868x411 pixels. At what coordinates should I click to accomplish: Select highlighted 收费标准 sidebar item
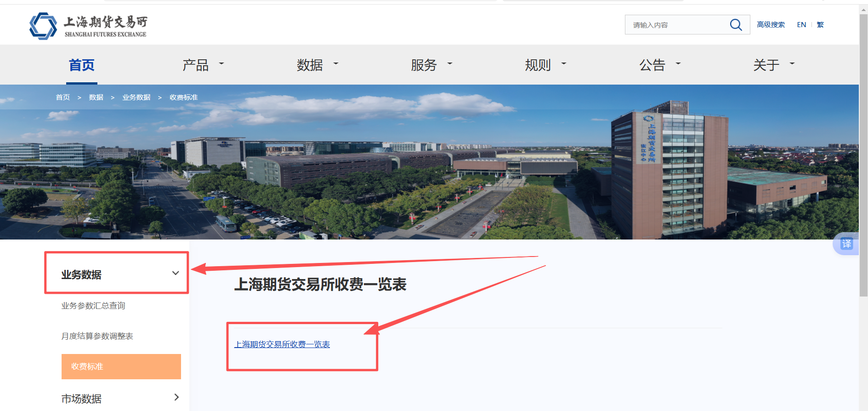pos(121,366)
